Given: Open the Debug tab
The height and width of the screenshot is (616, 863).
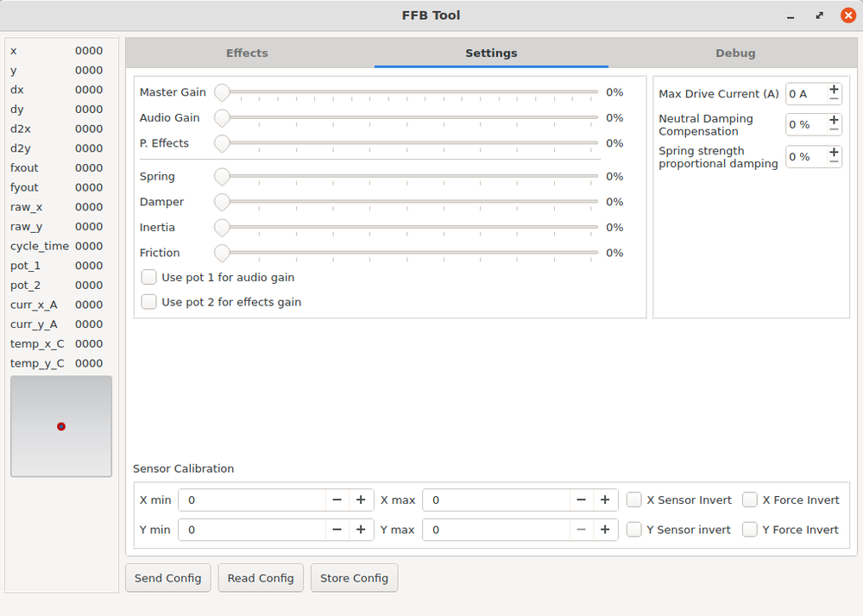Looking at the screenshot, I should [x=735, y=53].
